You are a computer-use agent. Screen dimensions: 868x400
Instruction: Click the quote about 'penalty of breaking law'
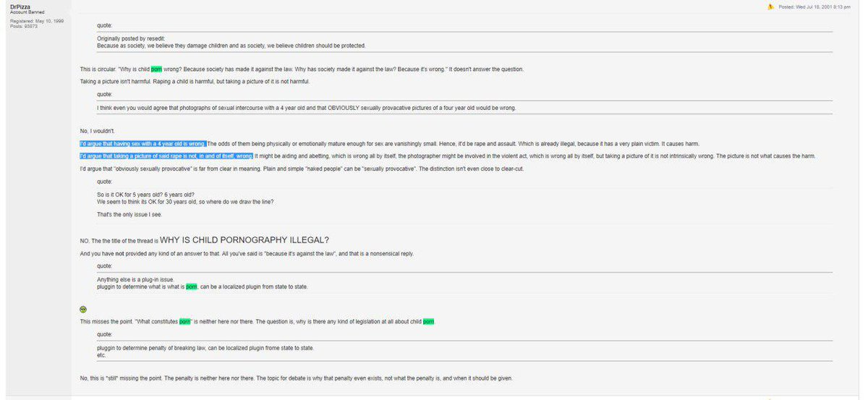click(205, 347)
